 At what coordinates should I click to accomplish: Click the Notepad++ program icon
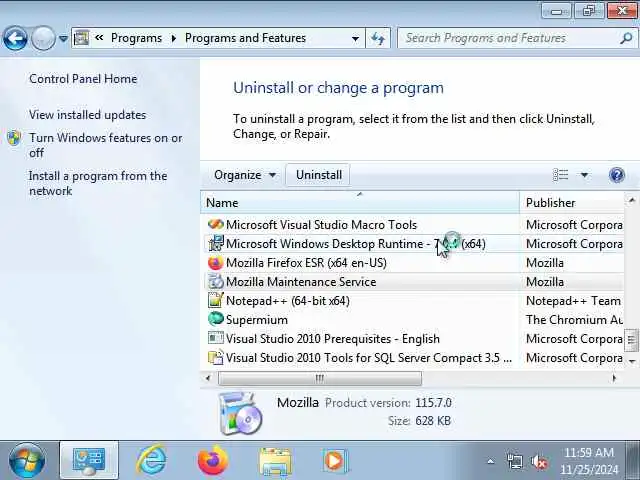(x=215, y=300)
